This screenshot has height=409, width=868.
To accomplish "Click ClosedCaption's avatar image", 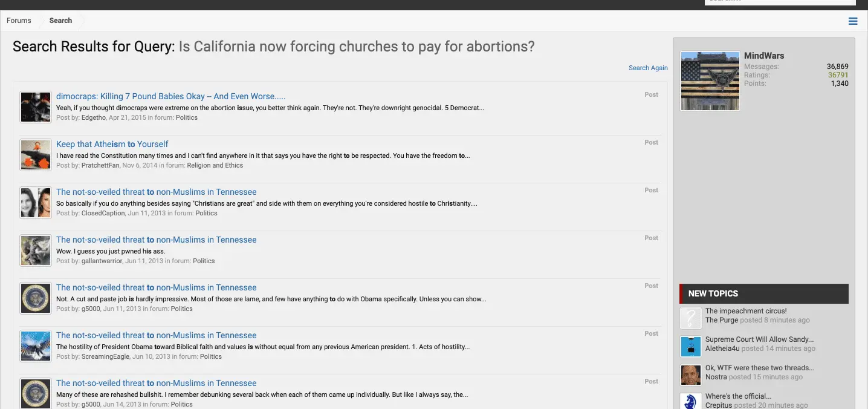I will tap(35, 203).
